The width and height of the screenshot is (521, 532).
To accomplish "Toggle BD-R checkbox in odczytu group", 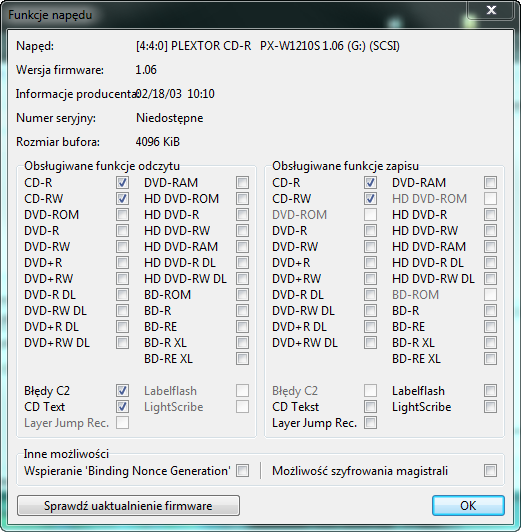I will coord(243,310).
